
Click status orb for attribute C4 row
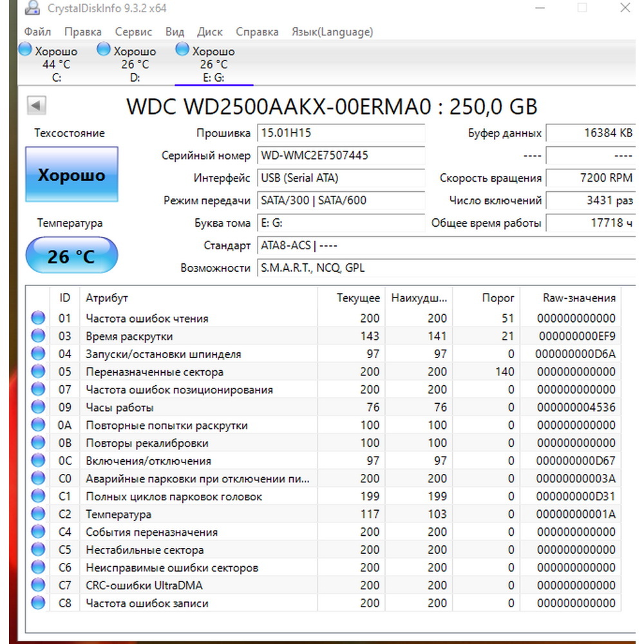[38, 531]
